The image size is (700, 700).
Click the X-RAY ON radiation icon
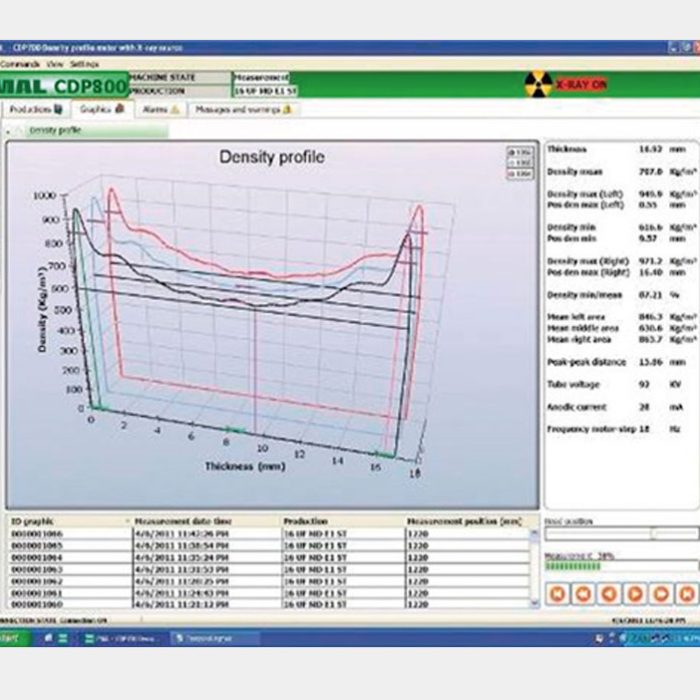[538, 84]
